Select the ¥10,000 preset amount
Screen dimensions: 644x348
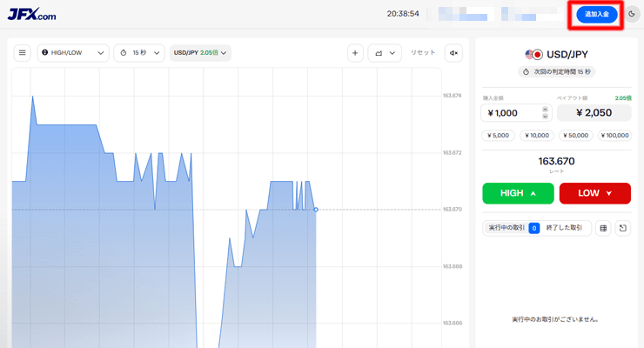pos(537,136)
